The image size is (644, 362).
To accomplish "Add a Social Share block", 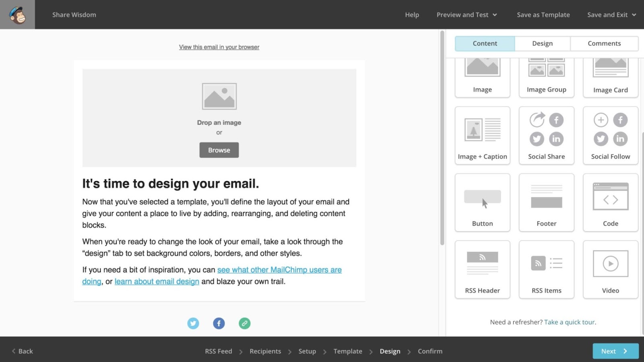I will [x=546, y=136].
